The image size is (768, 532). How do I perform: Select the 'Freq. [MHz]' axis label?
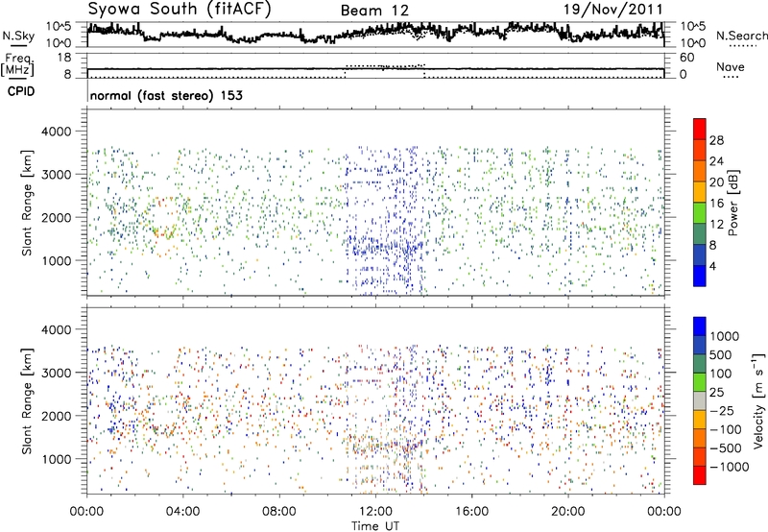click(17, 65)
